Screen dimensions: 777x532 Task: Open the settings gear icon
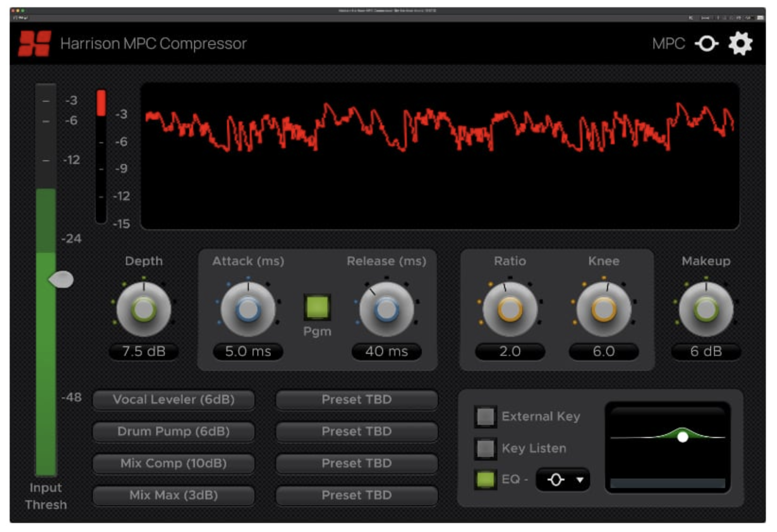click(741, 44)
